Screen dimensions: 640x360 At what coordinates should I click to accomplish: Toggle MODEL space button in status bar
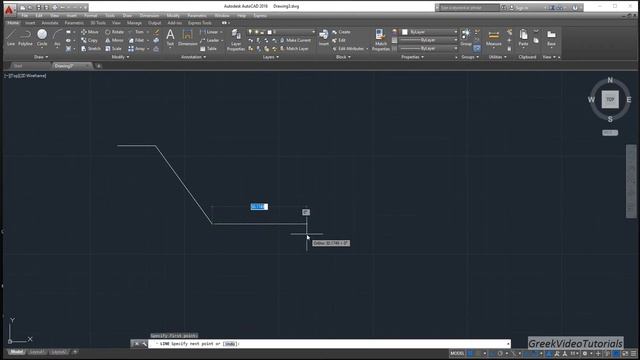coord(457,353)
